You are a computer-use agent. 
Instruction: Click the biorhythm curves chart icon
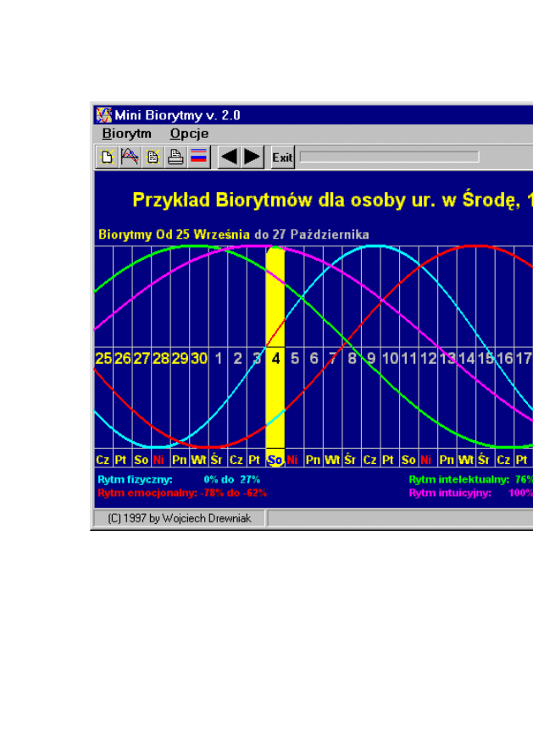[x=130, y=157]
